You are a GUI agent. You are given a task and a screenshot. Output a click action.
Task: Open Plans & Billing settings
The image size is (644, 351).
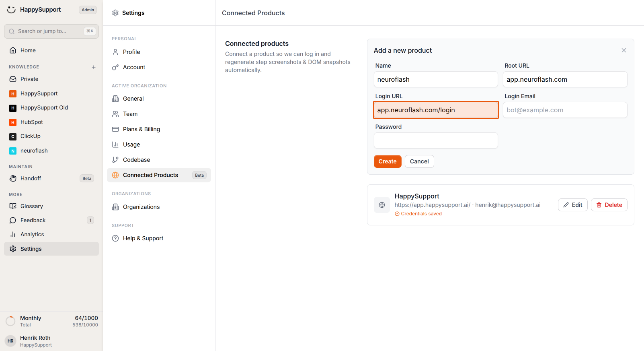(x=159, y=129)
